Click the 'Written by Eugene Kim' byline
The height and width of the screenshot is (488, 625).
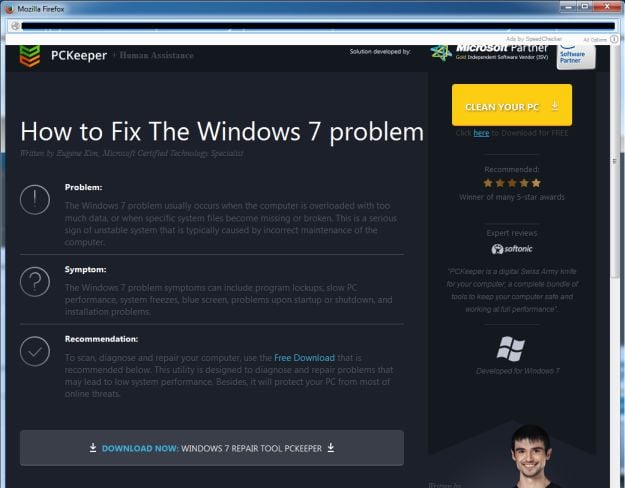coord(132,153)
